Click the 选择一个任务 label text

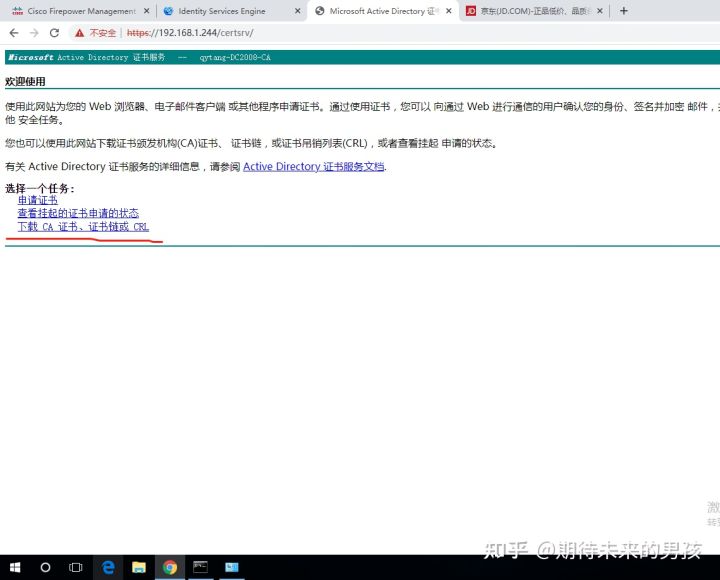click(x=39, y=188)
